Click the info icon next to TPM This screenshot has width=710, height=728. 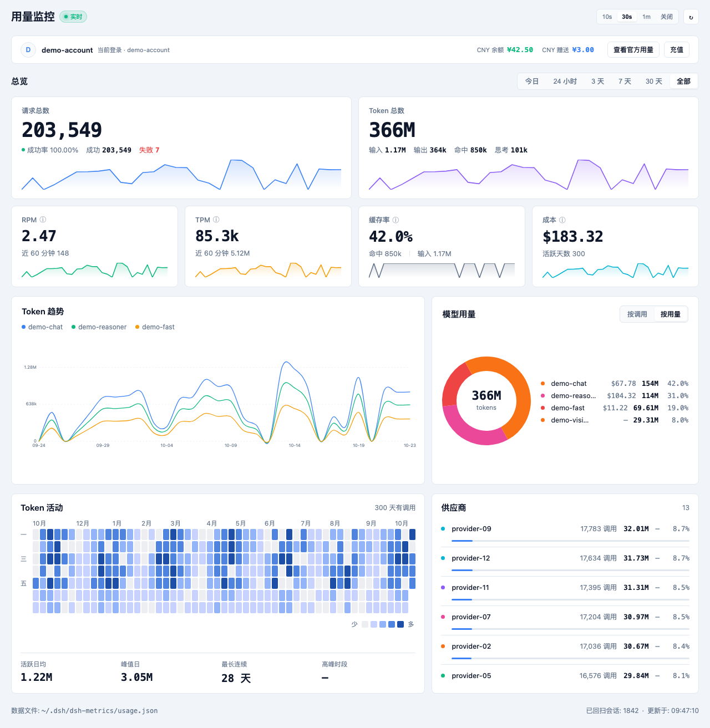click(x=216, y=220)
